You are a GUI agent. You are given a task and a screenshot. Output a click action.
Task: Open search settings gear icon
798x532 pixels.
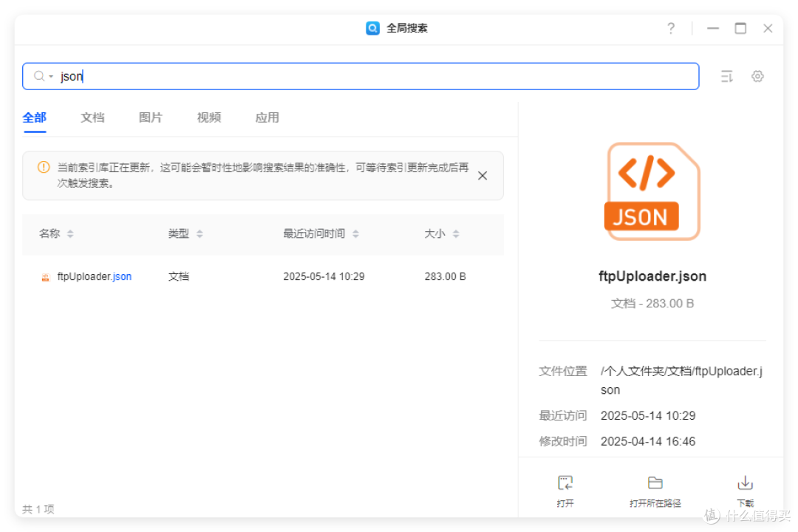pyautogui.click(x=757, y=76)
